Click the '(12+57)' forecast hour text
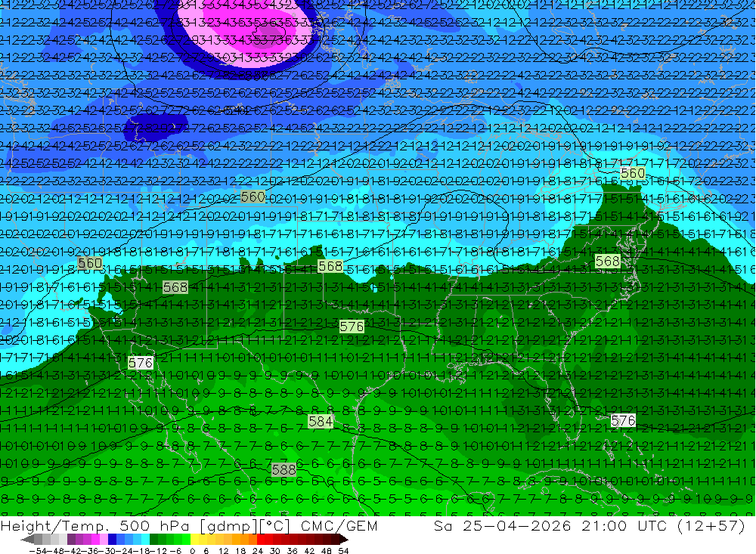Screen dimensions: 756x554 click(x=711, y=525)
